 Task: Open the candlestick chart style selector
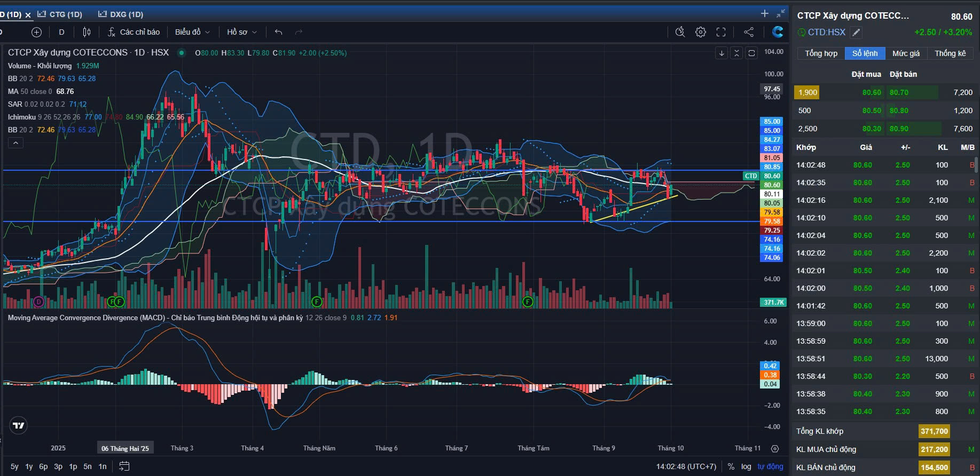tap(87, 32)
